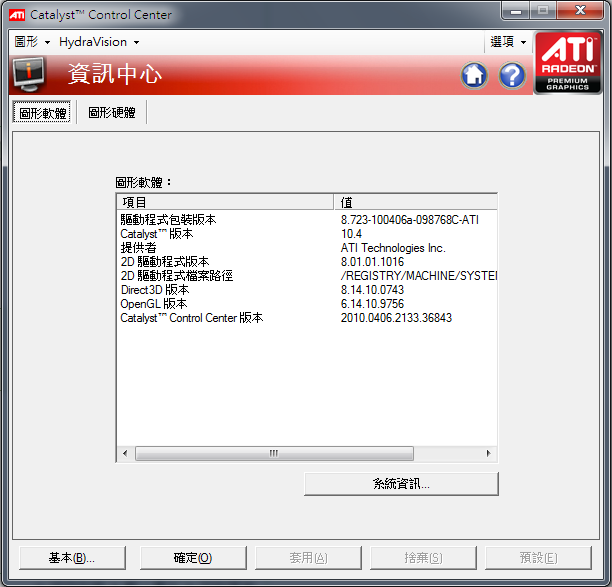Click the 捨棄(S) button
The width and height of the screenshot is (612, 587).
[423, 558]
